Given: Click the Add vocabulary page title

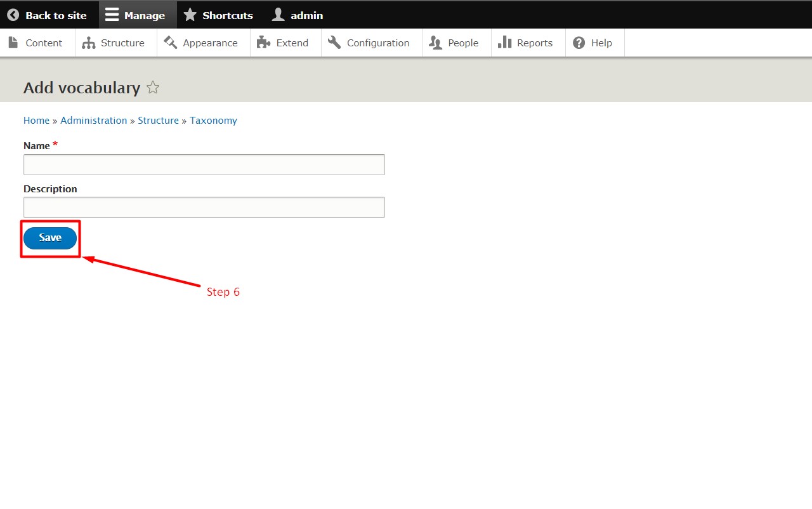Looking at the screenshot, I should (82, 88).
